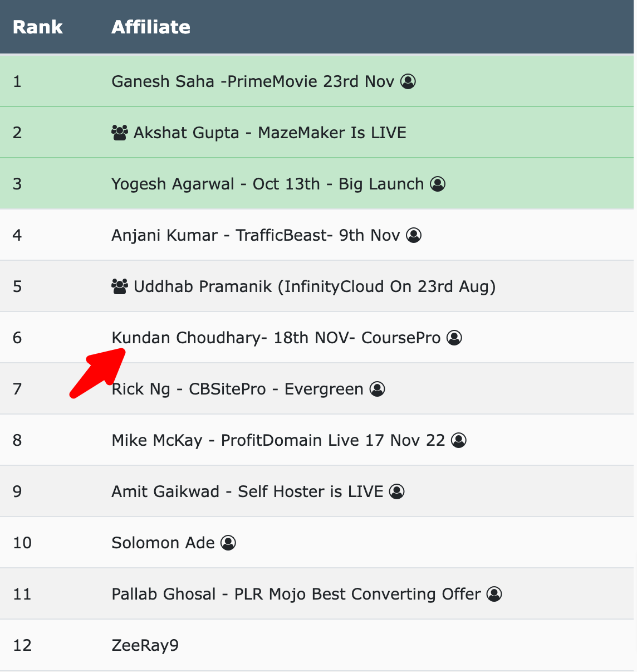Screen dimensions: 637x672
Task: Click the Affiliate column header
Action: pyautogui.click(x=151, y=27)
